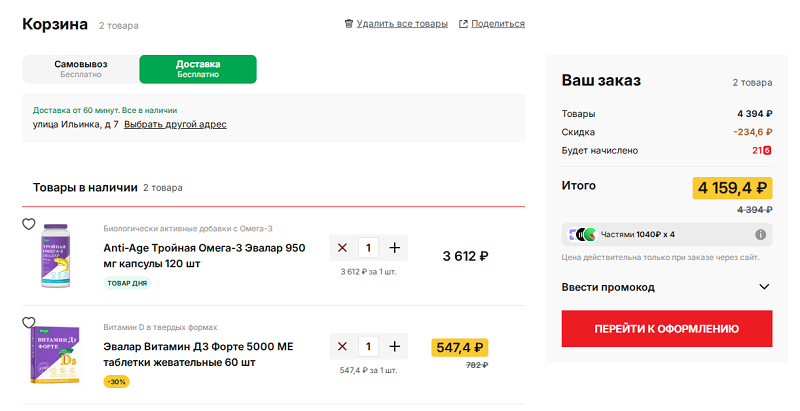Remove Витамин Д3 with the X icon
Viewport: 800px width, 411px height.
coord(342,346)
